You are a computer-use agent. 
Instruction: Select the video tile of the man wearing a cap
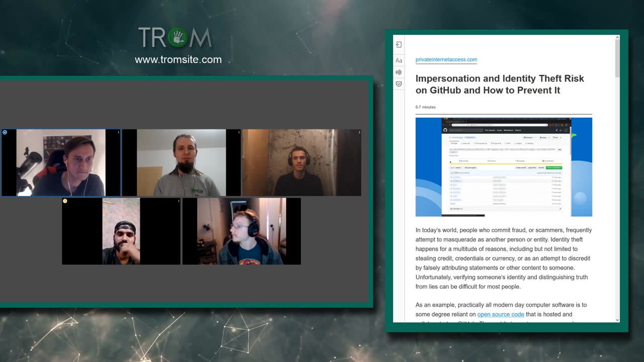(121, 231)
